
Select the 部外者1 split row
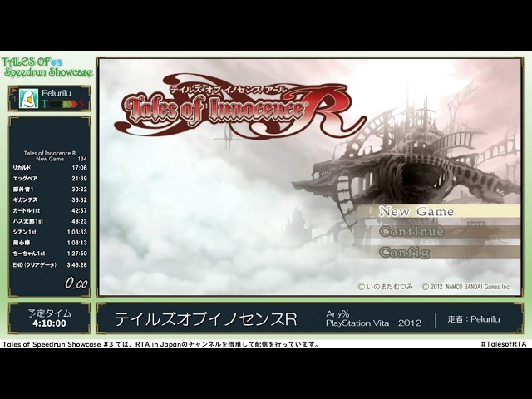pos(50,190)
